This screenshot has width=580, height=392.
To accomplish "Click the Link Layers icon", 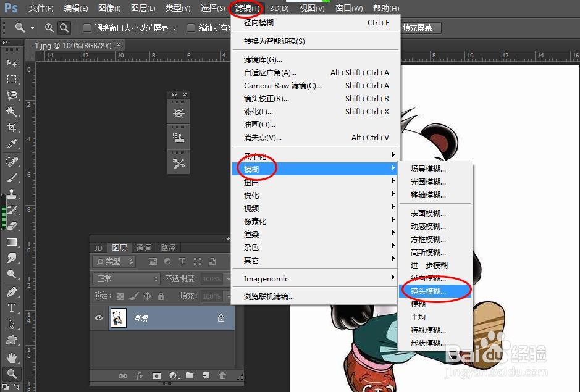I will (123, 376).
